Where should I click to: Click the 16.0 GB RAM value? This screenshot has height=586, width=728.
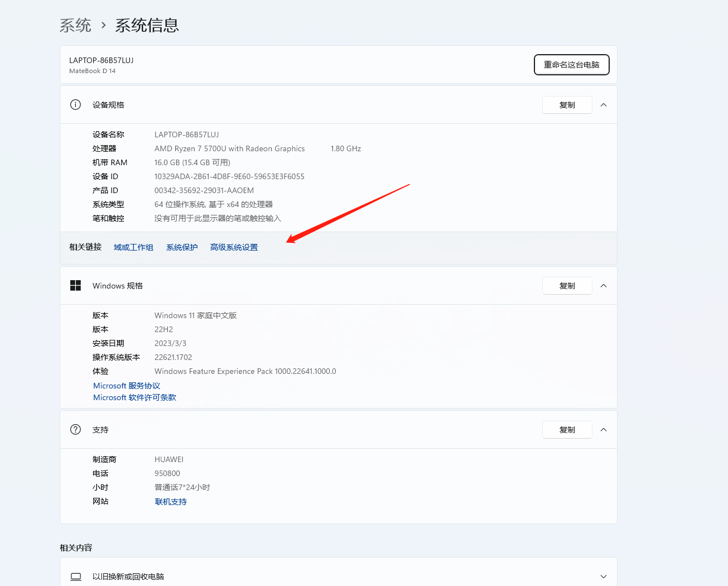pyautogui.click(x=192, y=162)
